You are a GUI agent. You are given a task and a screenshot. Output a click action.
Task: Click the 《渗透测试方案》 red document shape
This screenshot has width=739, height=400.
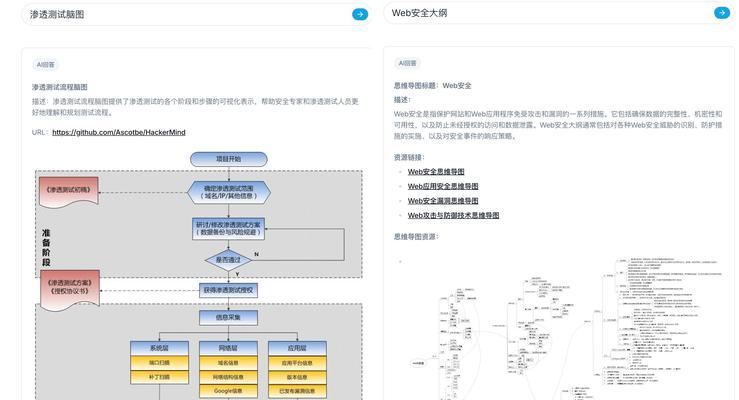coord(70,289)
